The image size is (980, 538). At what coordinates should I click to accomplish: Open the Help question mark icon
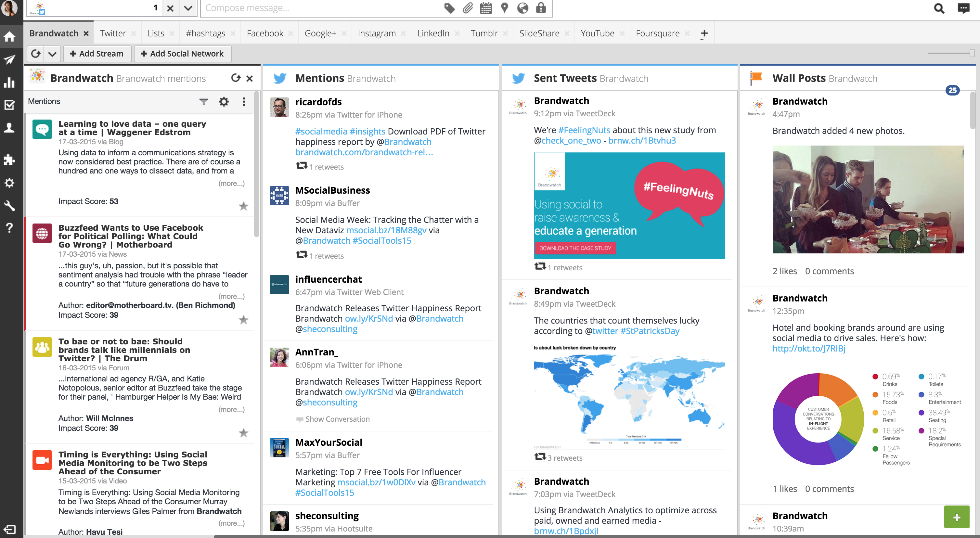pos(9,228)
